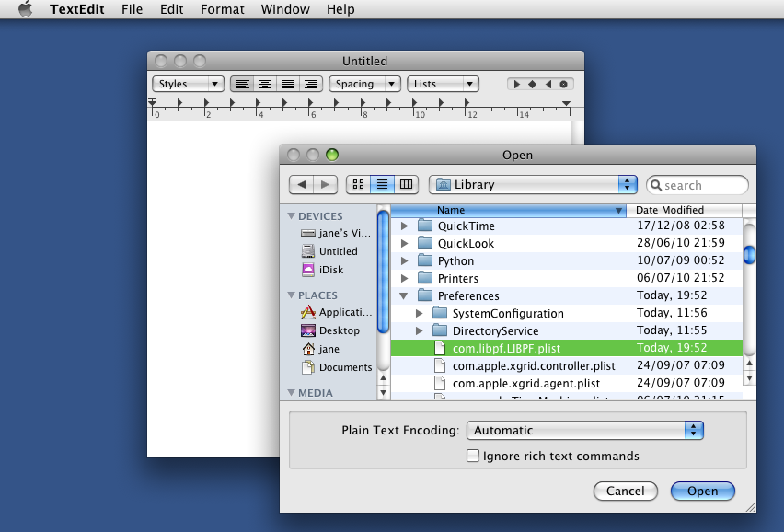Open the Plain Text Encoding dropdown

[x=585, y=430]
